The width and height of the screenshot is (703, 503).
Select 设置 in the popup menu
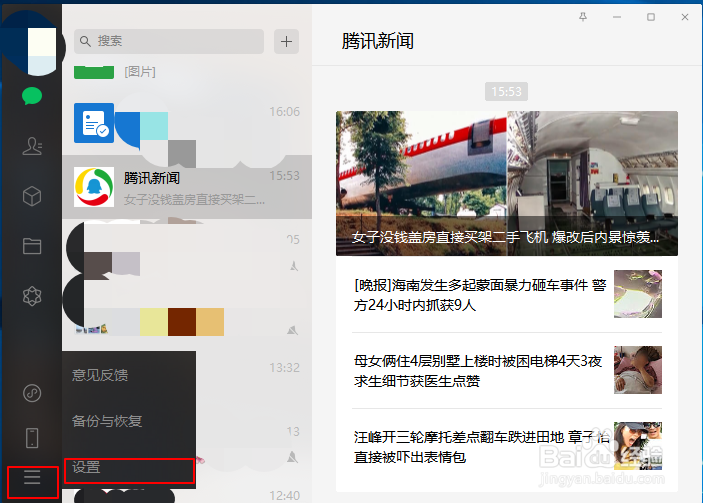click(x=129, y=470)
